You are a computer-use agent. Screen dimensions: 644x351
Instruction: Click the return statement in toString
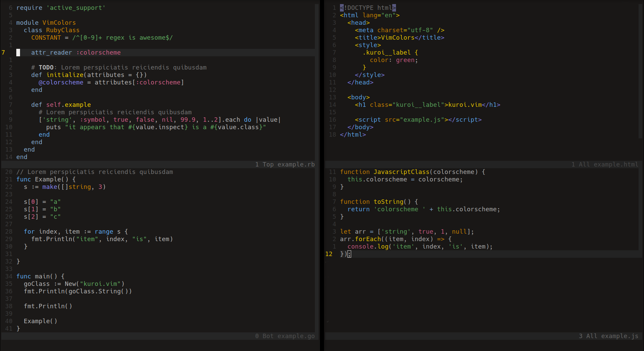coord(424,209)
